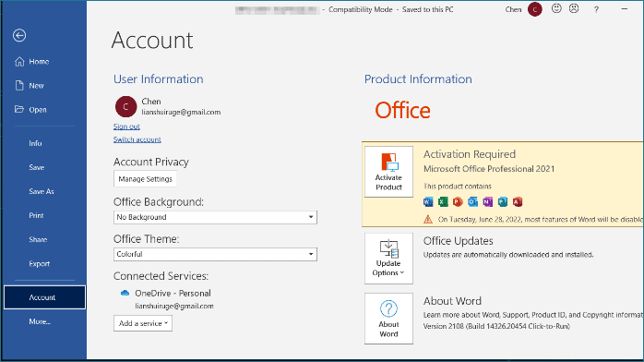The height and width of the screenshot is (362, 644).
Task: Click the Sign out link
Action: click(x=126, y=127)
